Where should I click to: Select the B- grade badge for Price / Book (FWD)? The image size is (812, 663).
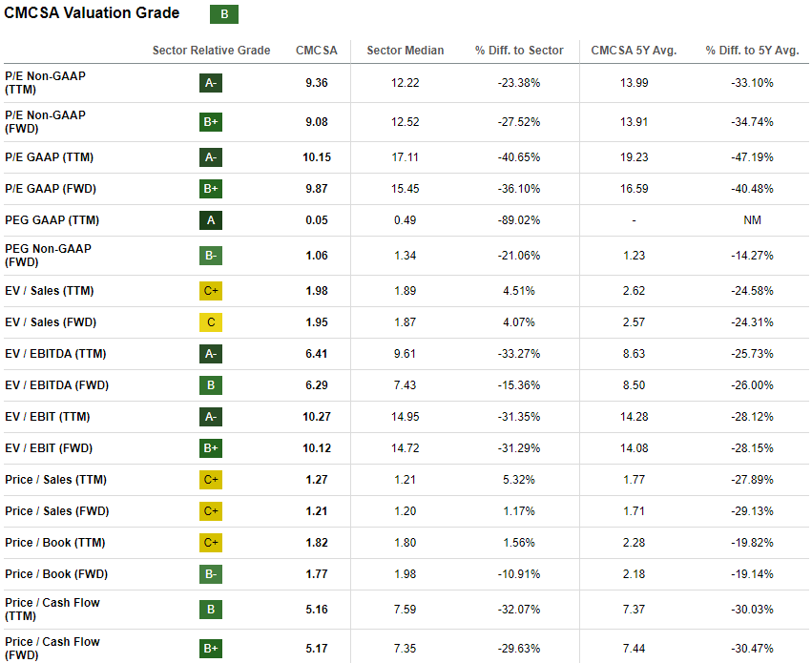click(211, 574)
